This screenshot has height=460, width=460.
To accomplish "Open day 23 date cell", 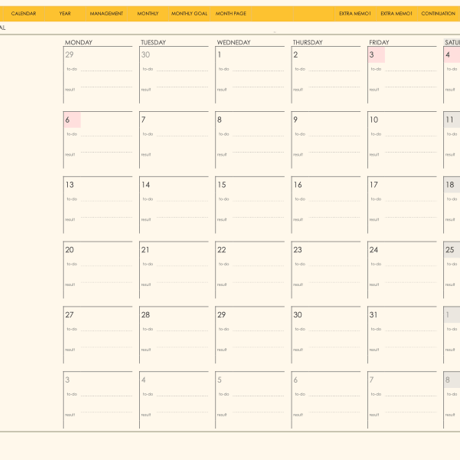I will click(x=298, y=250).
